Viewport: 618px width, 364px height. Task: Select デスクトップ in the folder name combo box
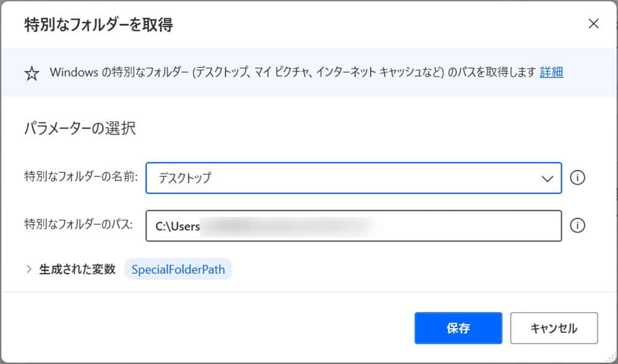click(346, 178)
